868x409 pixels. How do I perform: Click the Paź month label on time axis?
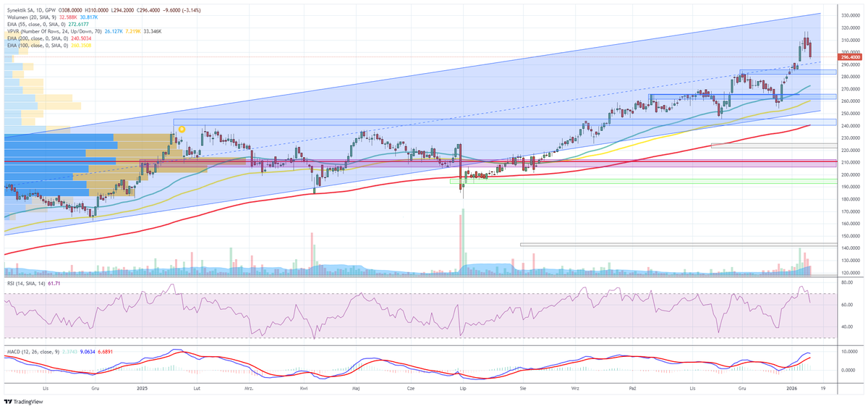coord(632,389)
